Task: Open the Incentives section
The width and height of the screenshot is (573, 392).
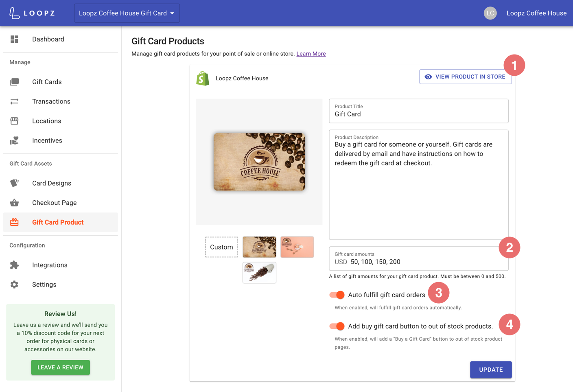Action: pyautogui.click(x=60, y=140)
